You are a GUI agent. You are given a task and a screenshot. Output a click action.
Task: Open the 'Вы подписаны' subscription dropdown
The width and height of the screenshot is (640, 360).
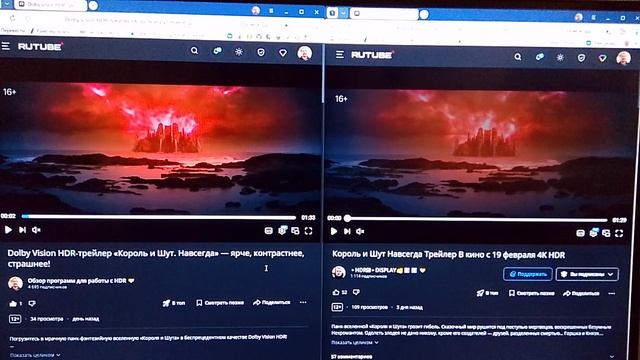pyautogui.click(x=587, y=274)
